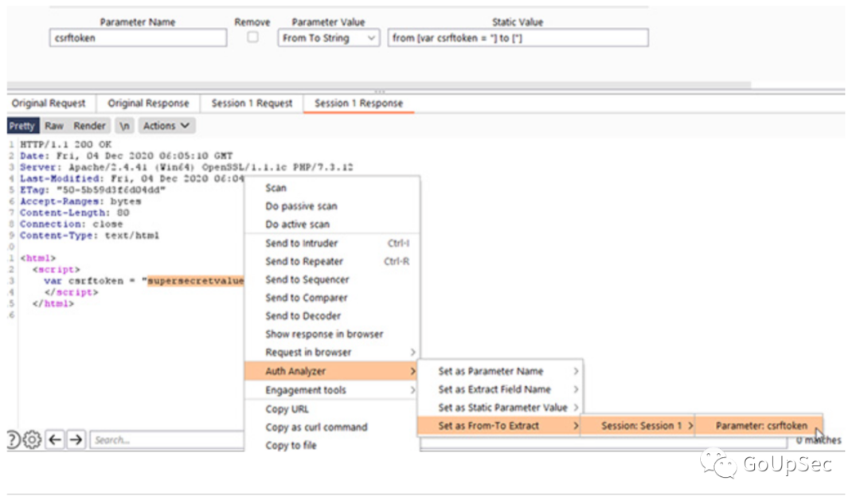Screen dimensions: 860x504
Task: Switch to the Session 1 Request tab
Action: coord(252,103)
